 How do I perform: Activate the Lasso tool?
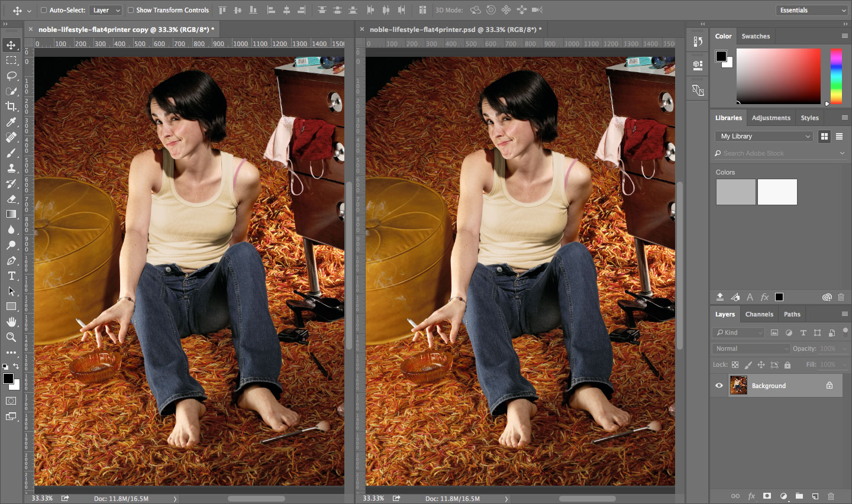click(12, 76)
